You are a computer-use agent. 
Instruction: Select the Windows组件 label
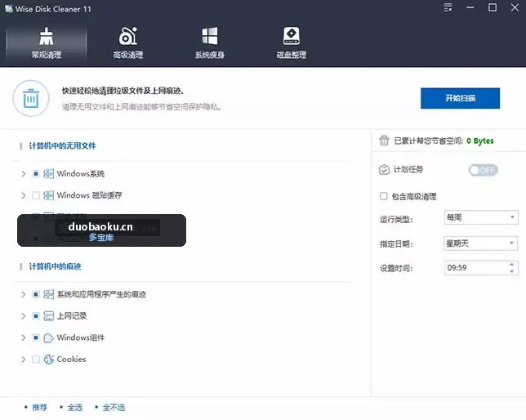81,337
